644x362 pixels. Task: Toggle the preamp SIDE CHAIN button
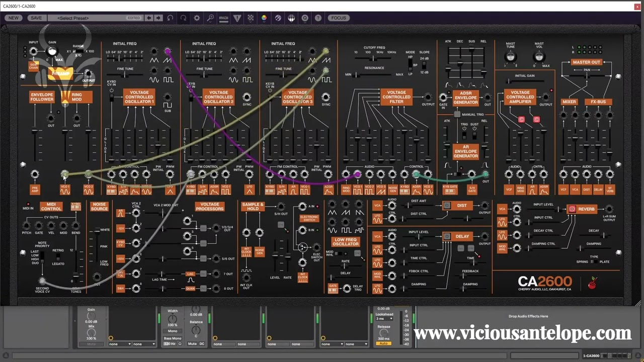click(34, 65)
